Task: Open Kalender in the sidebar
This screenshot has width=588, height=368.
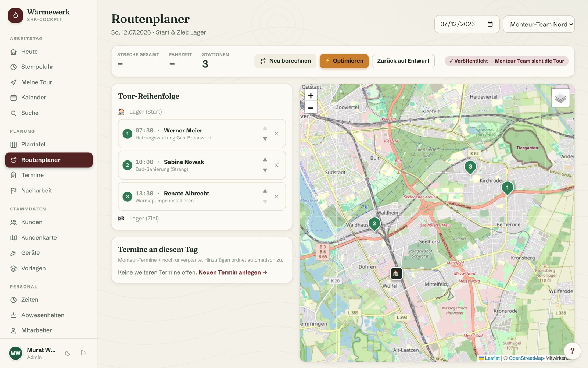Action: click(x=49, y=98)
